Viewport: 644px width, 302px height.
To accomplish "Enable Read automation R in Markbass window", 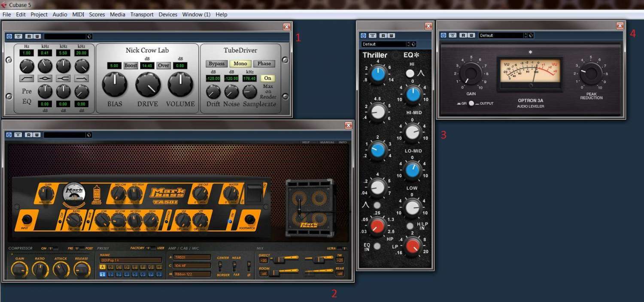I will tap(28, 135).
